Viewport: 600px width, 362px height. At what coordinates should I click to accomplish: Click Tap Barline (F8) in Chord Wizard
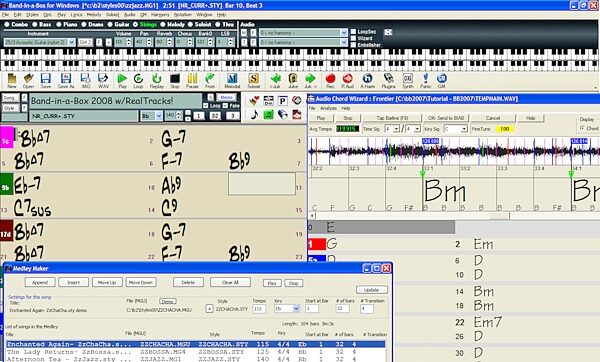[392, 118]
